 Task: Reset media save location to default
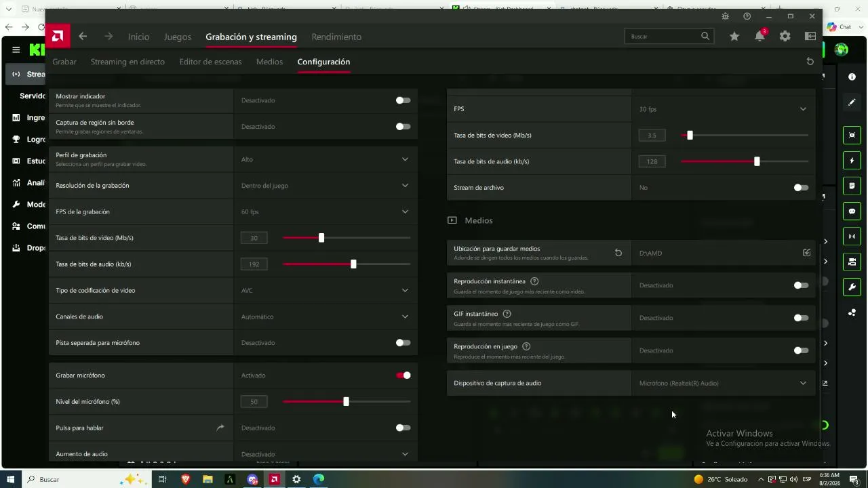618,253
